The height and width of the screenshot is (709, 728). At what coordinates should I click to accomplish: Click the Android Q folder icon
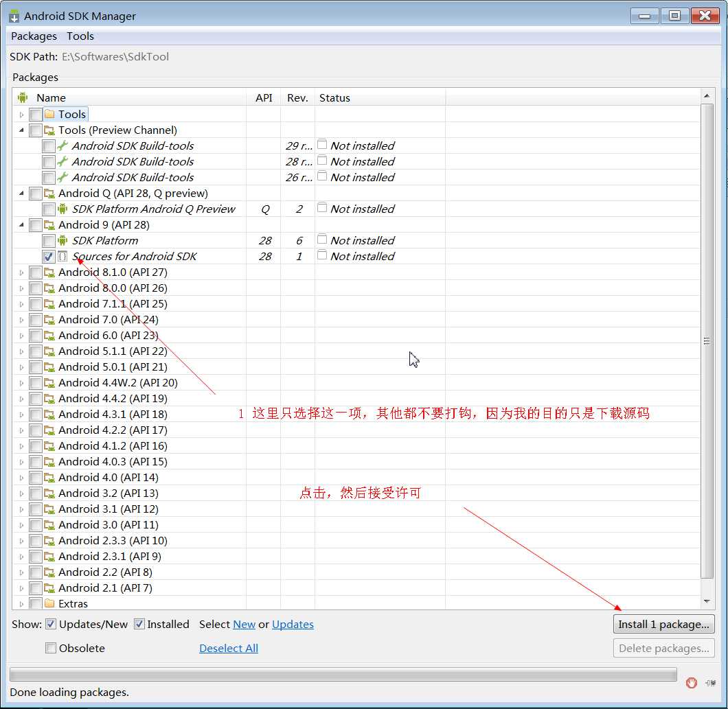pos(49,194)
